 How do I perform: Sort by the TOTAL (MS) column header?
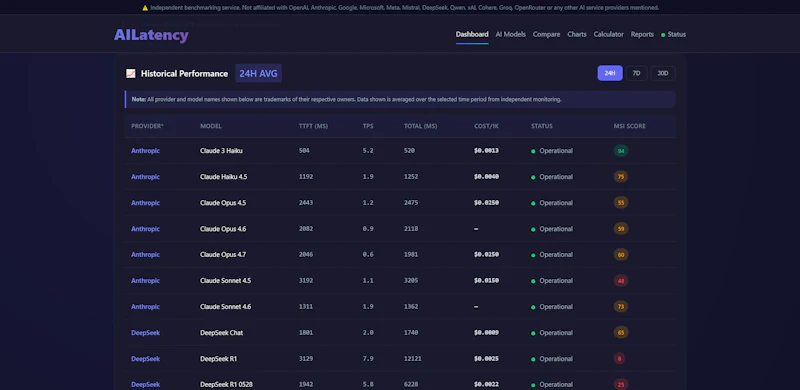pos(420,126)
